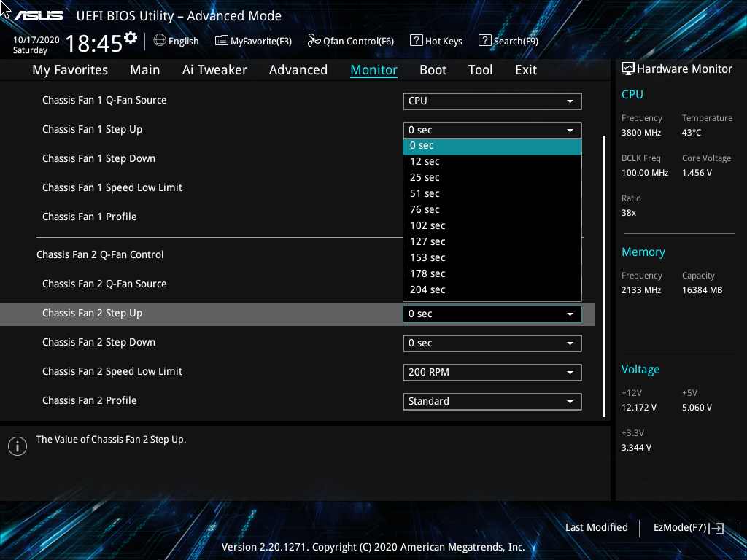Open the Boot tab
The image size is (747, 560).
pyautogui.click(x=433, y=70)
